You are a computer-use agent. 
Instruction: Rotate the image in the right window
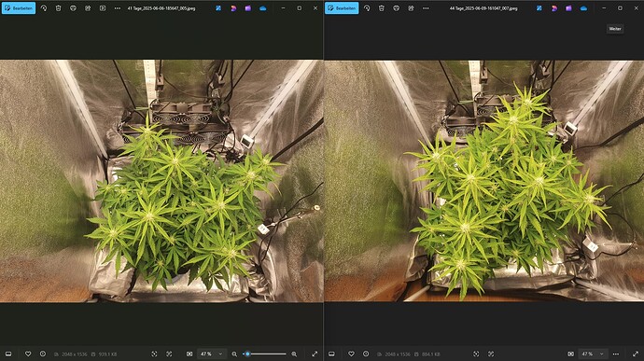click(367, 8)
